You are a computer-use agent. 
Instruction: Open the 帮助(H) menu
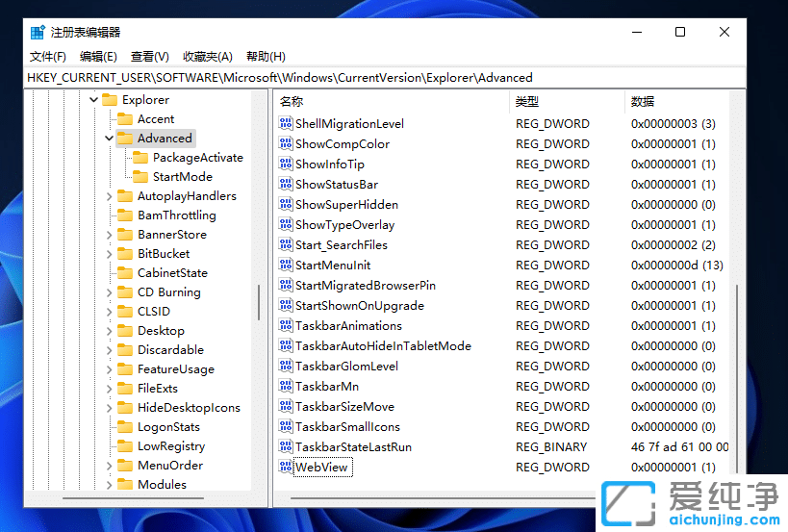pos(266,56)
